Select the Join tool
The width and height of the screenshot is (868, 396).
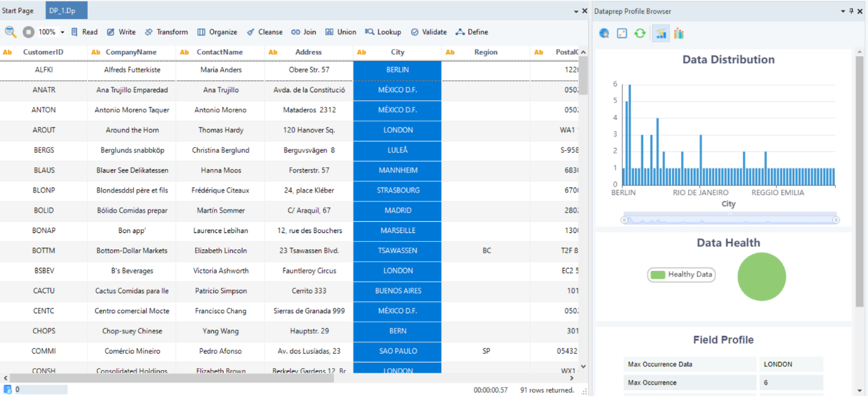[304, 32]
